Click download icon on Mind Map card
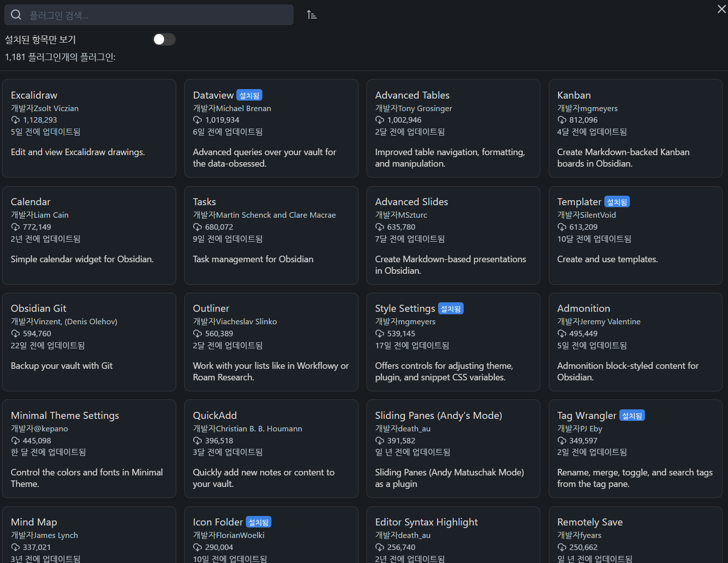The image size is (728, 563). pyautogui.click(x=16, y=547)
